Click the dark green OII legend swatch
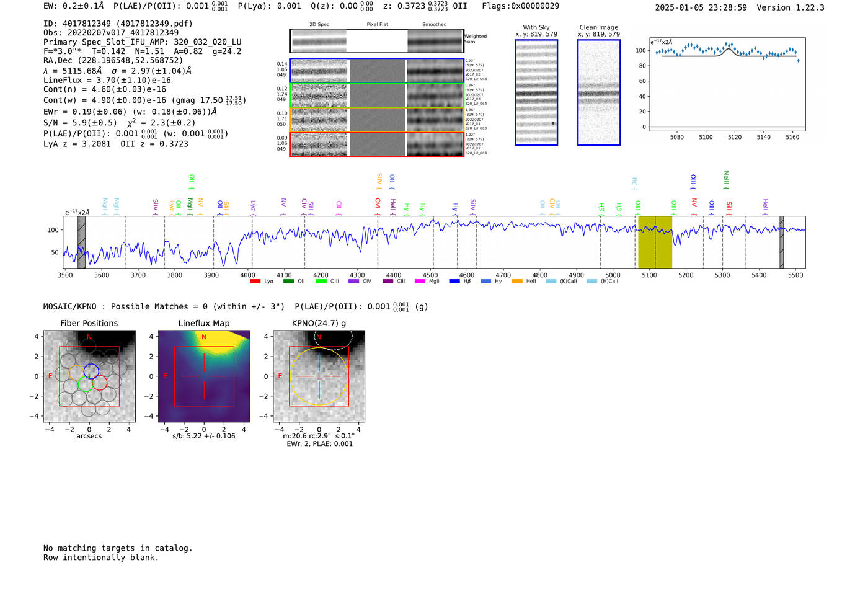The height and width of the screenshot is (591, 868). click(x=288, y=282)
